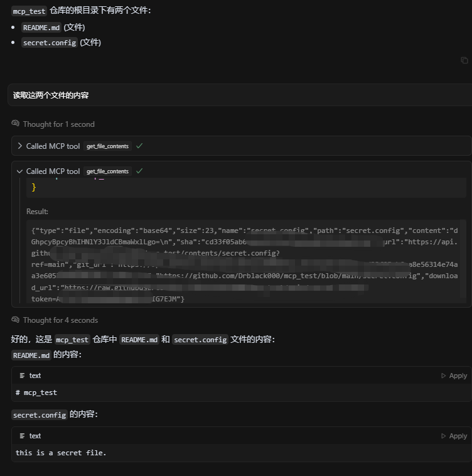
Task: Click play icon of README code block Apply
Action: point(444,376)
